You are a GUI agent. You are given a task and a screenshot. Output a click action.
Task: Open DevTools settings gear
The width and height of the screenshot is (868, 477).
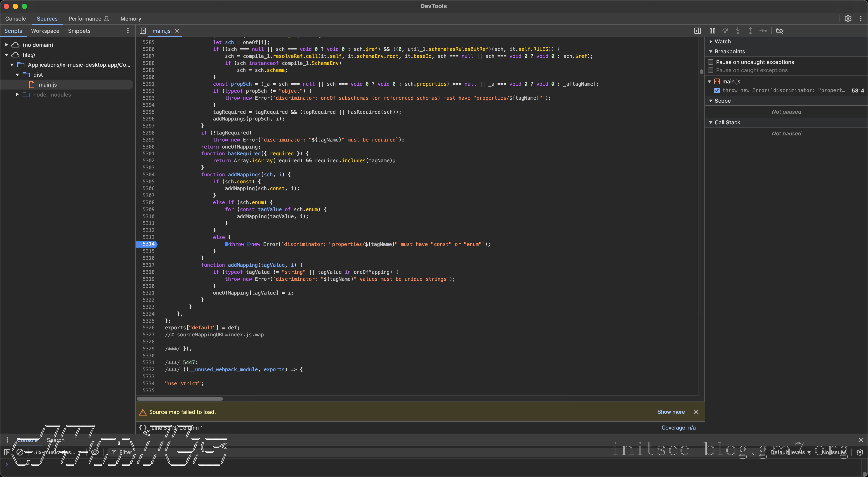pyautogui.click(x=848, y=19)
